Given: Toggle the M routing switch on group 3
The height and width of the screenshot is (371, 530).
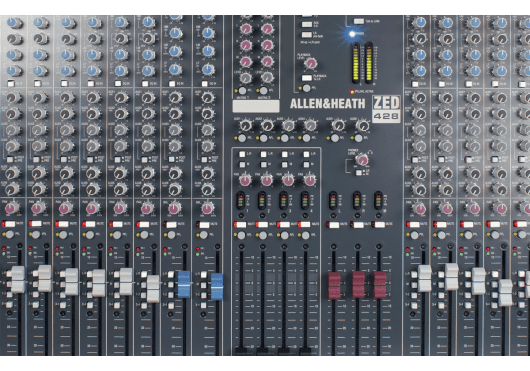Looking at the screenshot, I should click(x=285, y=165).
